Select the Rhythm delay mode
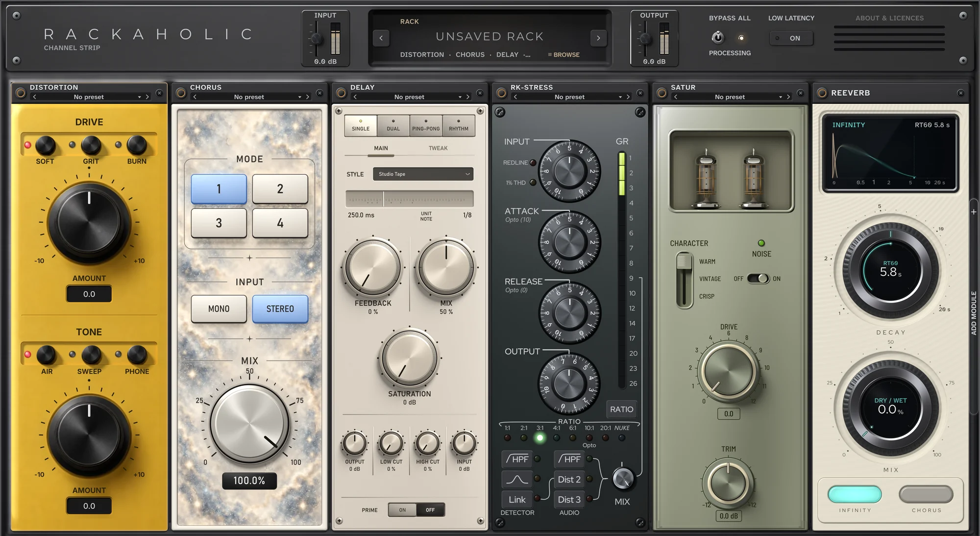The image size is (980, 536). (459, 126)
